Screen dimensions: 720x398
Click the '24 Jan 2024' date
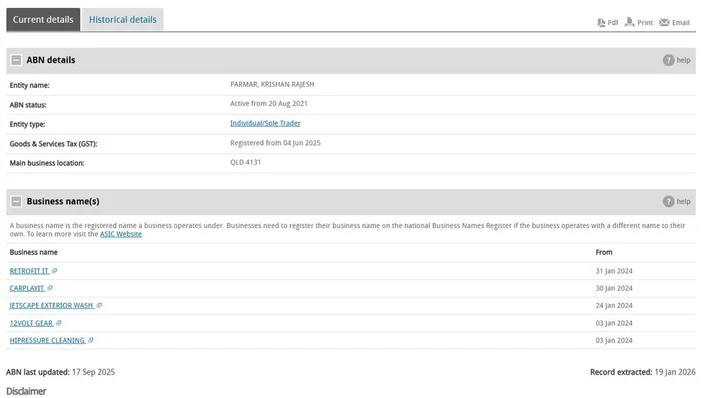(x=614, y=305)
